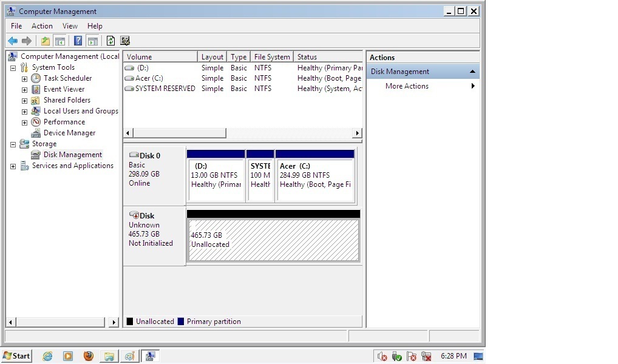
Task: Click the gray Forward arrow toolbar icon
Action: tap(27, 41)
